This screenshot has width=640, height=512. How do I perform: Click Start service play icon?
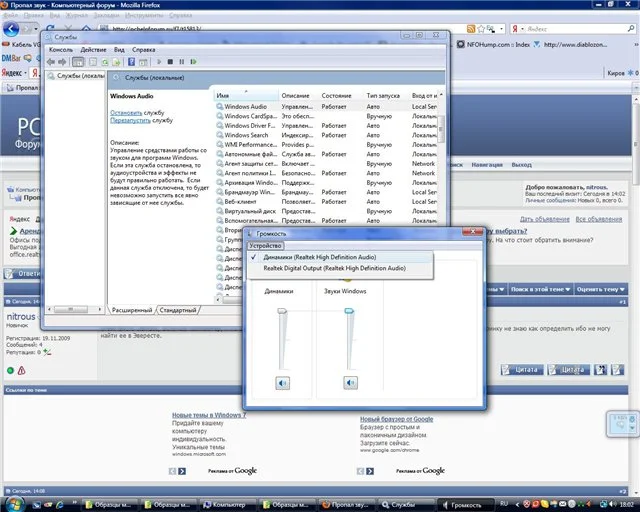pyautogui.click(x=159, y=62)
